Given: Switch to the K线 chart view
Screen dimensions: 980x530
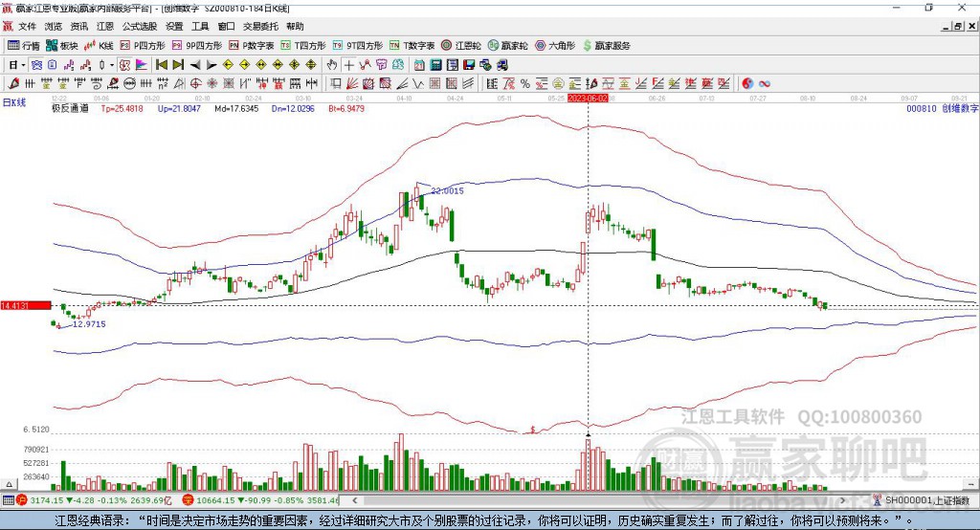Looking at the screenshot, I should pos(99,46).
